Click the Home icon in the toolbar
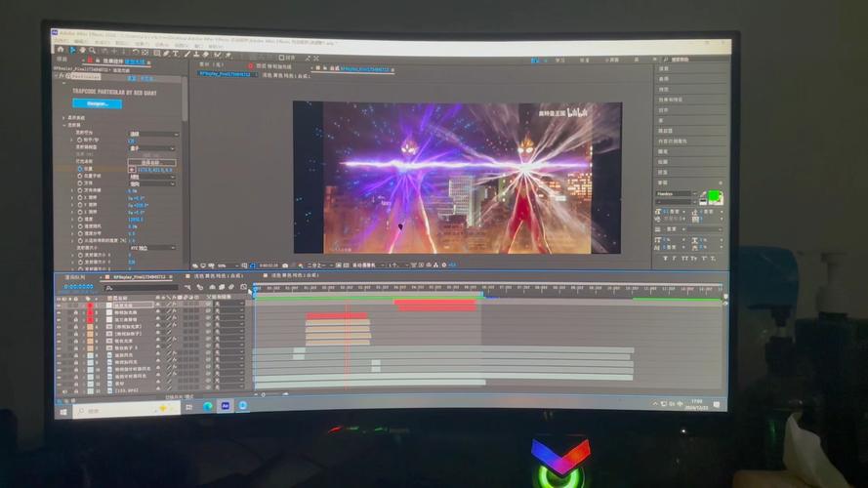 61,50
